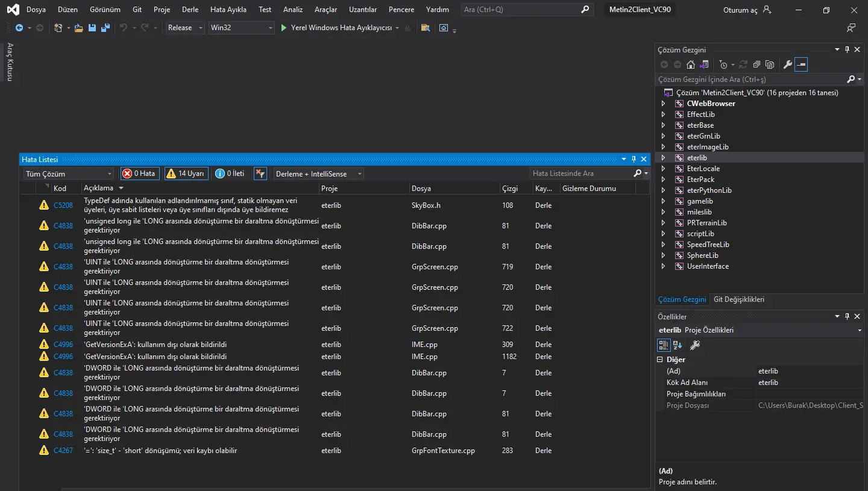Click Show All Files icon in Çözüm Gezgini
868x491 pixels.
[770, 64]
